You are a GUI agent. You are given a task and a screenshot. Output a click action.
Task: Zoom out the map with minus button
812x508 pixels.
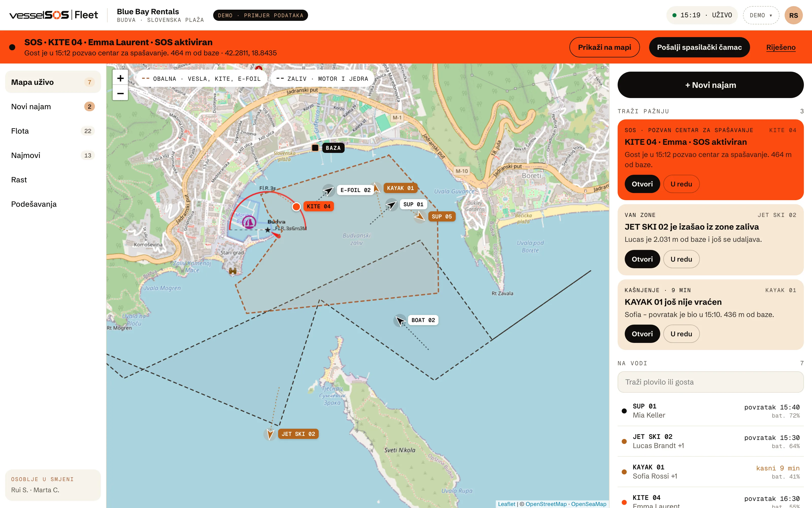(120, 93)
